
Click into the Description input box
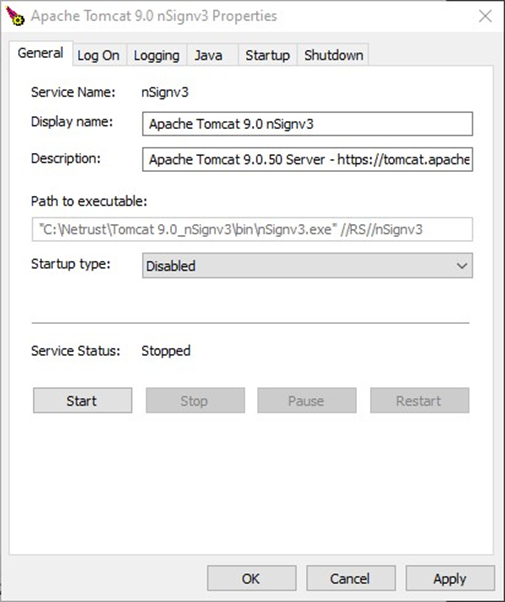tap(307, 159)
